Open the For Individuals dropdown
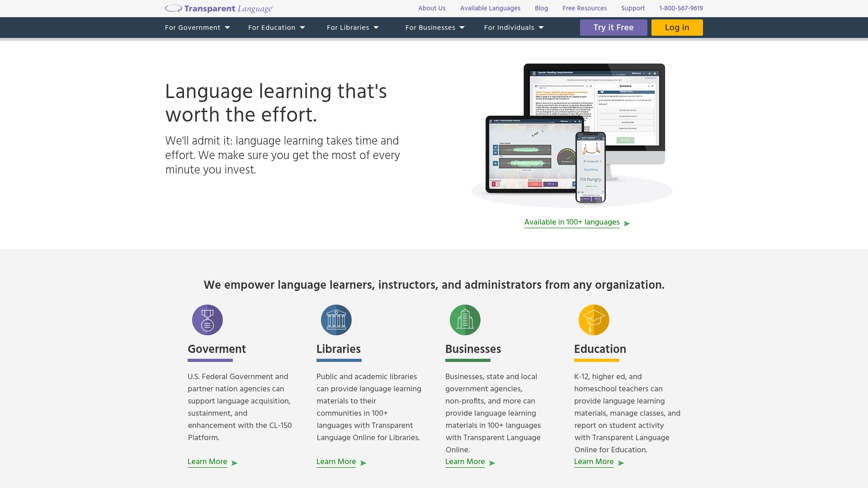Image resolution: width=868 pixels, height=488 pixels. (514, 28)
